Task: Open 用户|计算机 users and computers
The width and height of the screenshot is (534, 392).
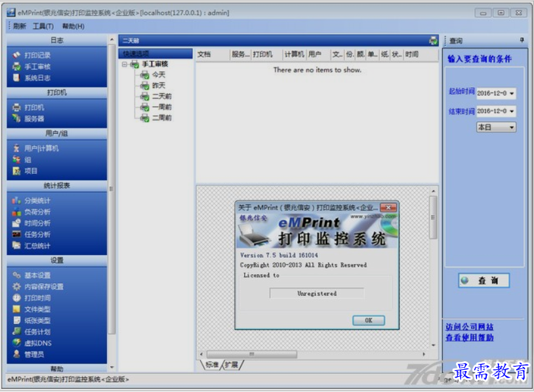Action: pos(41,148)
